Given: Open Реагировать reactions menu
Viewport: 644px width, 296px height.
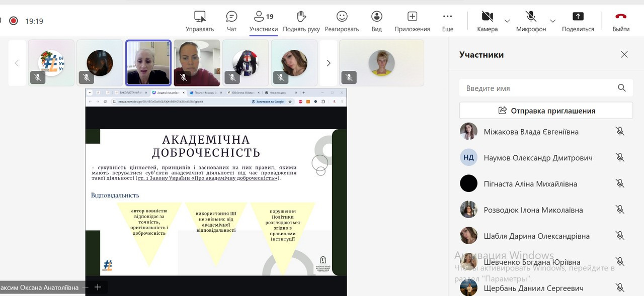Looking at the screenshot, I should [x=342, y=21].
